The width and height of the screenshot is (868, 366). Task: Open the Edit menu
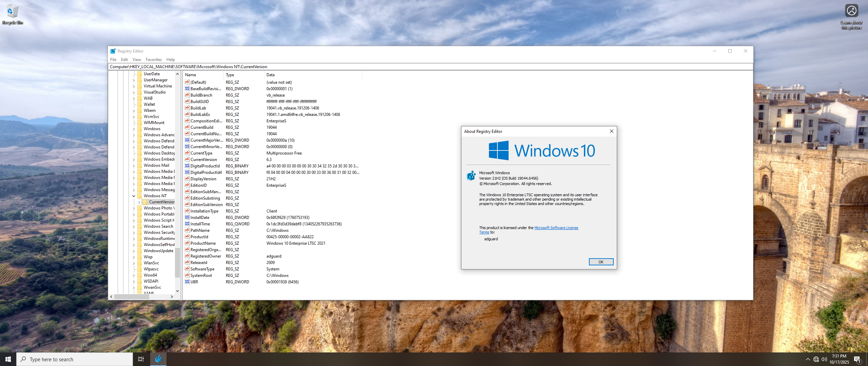pos(124,60)
